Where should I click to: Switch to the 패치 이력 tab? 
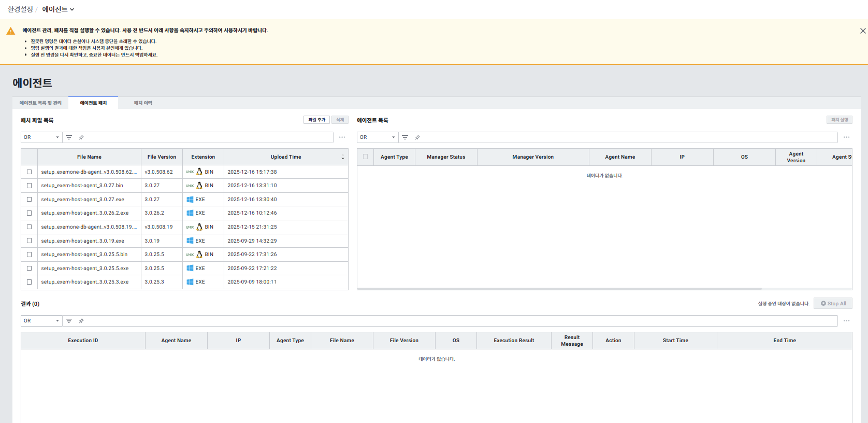pos(143,103)
